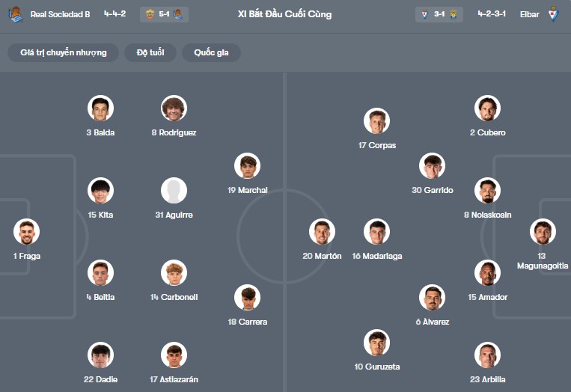Select the Giá trị chuyển nhượng filter

pos(64,52)
